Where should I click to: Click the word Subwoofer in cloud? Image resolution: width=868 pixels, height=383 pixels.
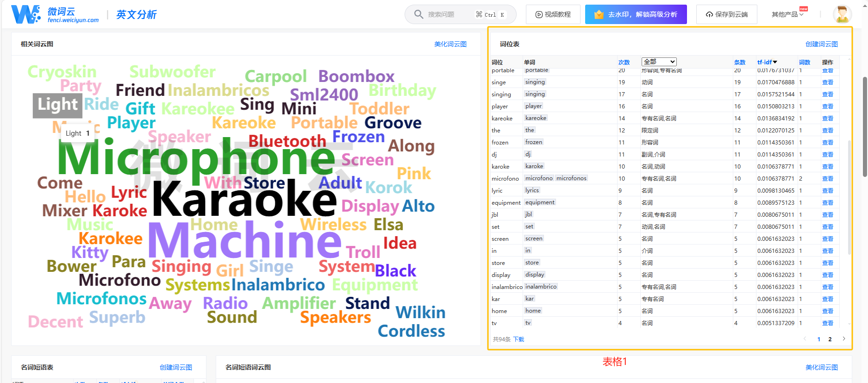click(172, 72)
